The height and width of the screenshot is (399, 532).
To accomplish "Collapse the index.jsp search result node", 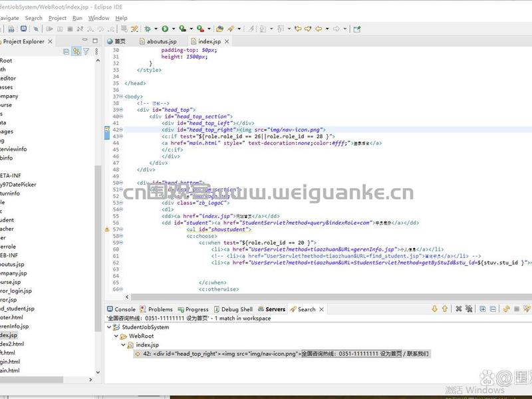I will tap(123, 344).
